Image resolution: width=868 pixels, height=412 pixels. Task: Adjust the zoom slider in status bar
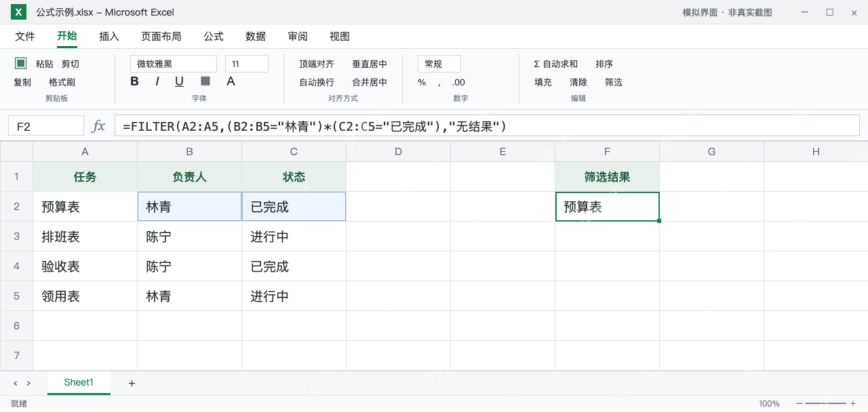pyautogui.click(x=826, y=404)
